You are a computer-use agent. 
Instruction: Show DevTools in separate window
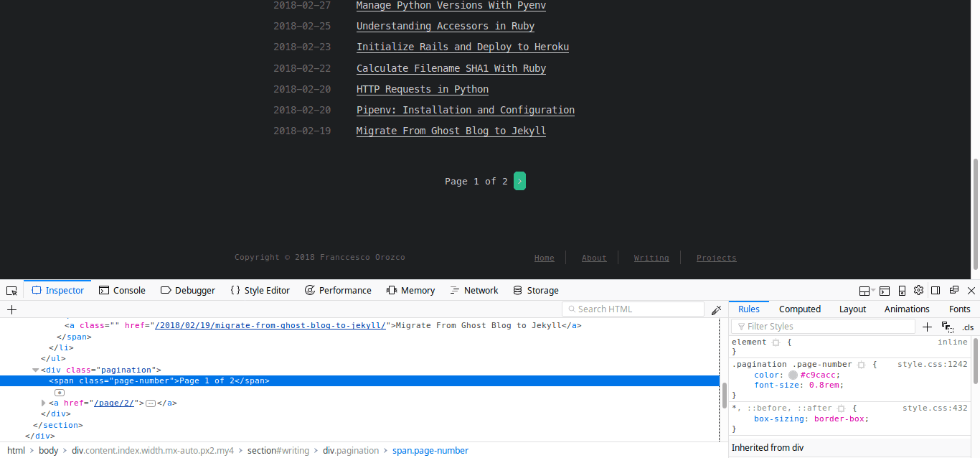(953, 291)
